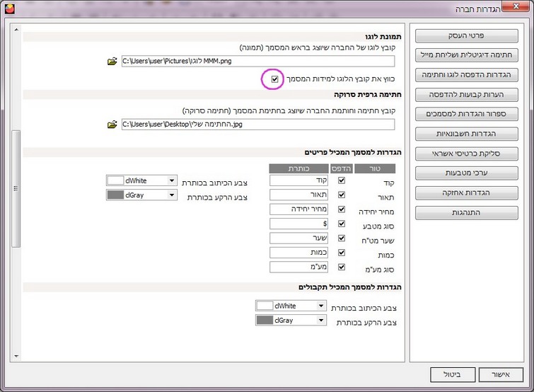534x392 pixels.
Task: Toggle the print checkbox for the קוד row
Action: point(342,181)
